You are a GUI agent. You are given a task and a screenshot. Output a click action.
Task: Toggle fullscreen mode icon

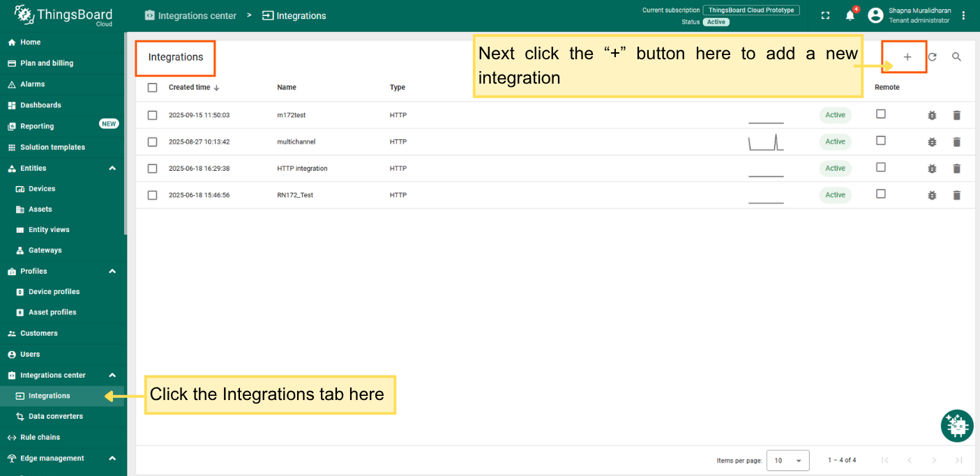click(x=825, y=15)
